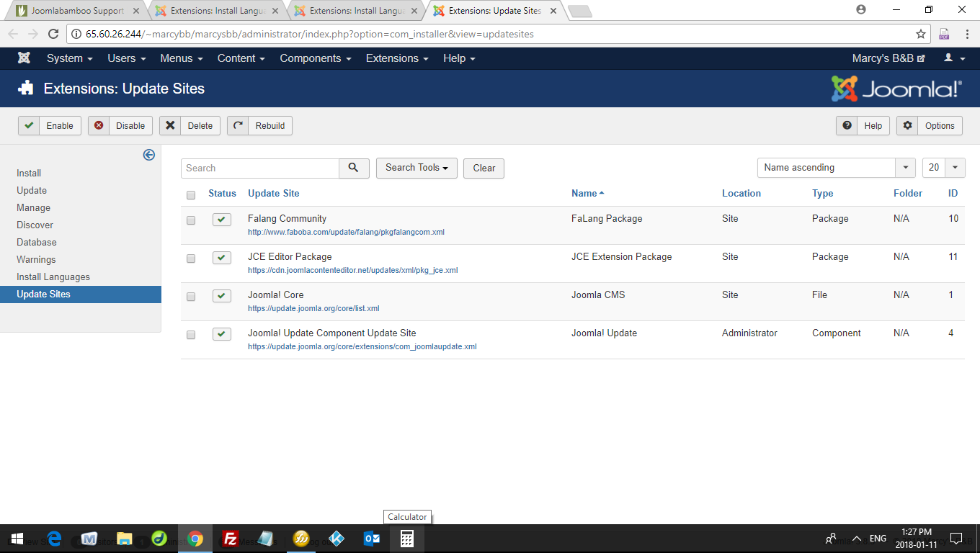Screen dimensions: 980x553
Task: Select Install Languages in the sidebar
Action: tap(53, 276)
